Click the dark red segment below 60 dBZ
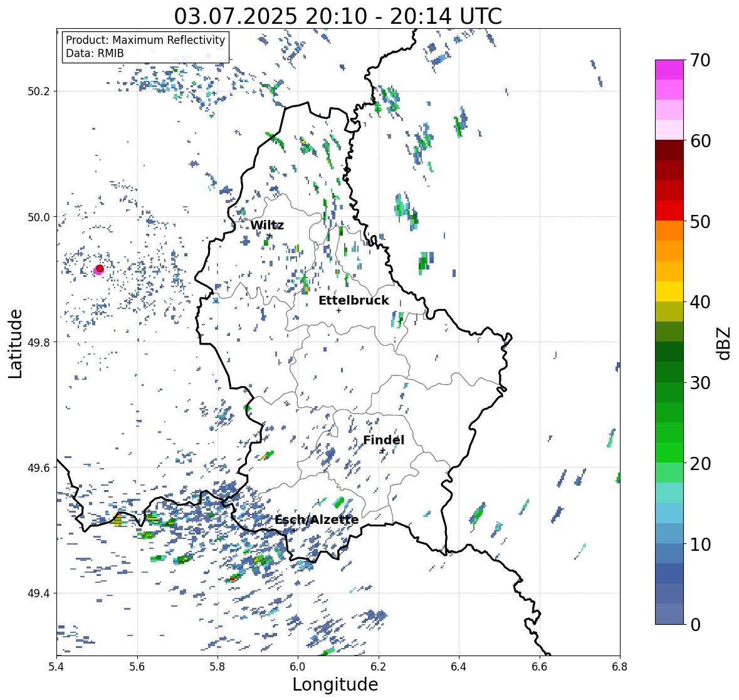The width and height of the screenshot is (739, 700). click(669, 150)
